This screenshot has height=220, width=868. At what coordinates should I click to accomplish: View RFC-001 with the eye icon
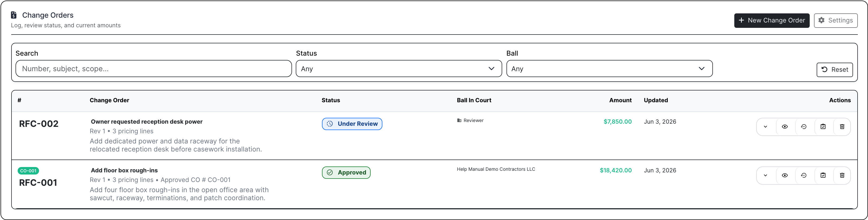click(785, 175)
